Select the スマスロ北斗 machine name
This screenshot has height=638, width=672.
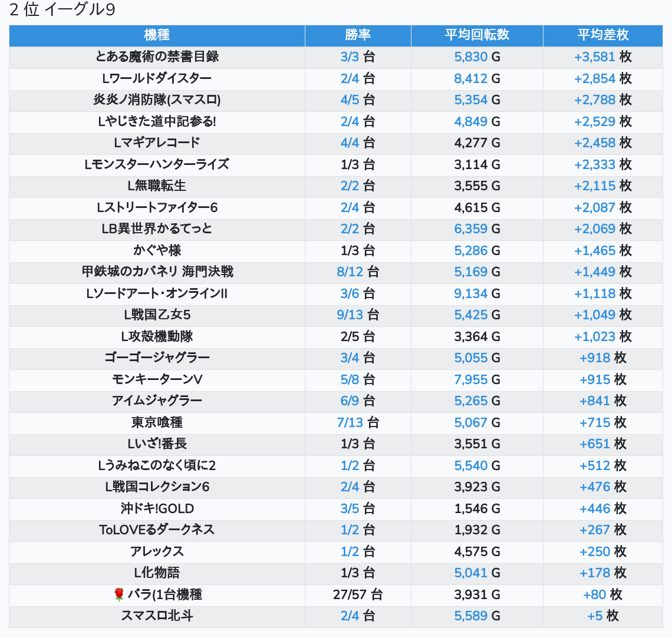(157, 617)
